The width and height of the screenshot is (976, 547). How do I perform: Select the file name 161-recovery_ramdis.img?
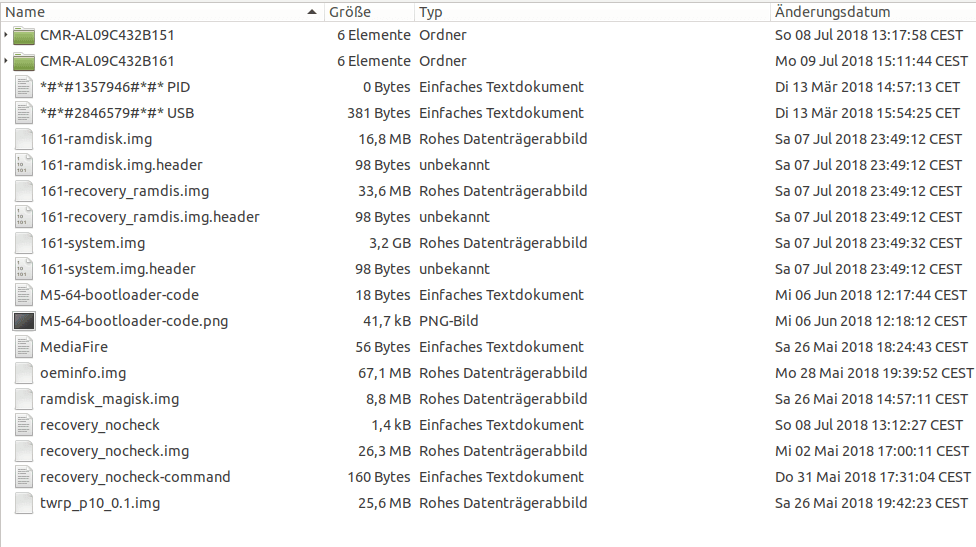[124, 192]
